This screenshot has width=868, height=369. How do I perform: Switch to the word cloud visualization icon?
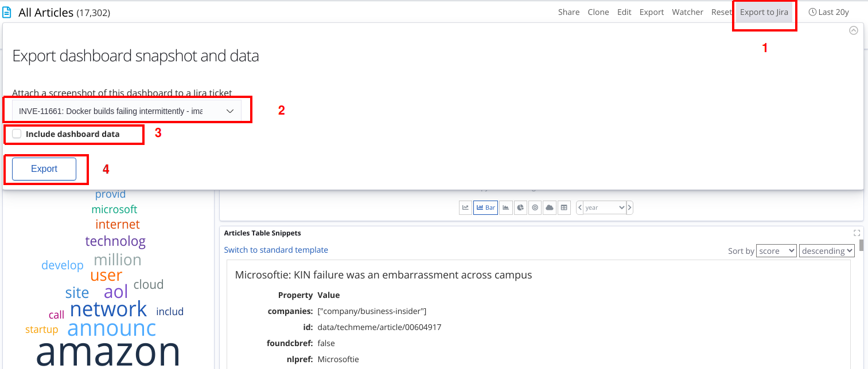pyautogui.click(x=549, y=207)
